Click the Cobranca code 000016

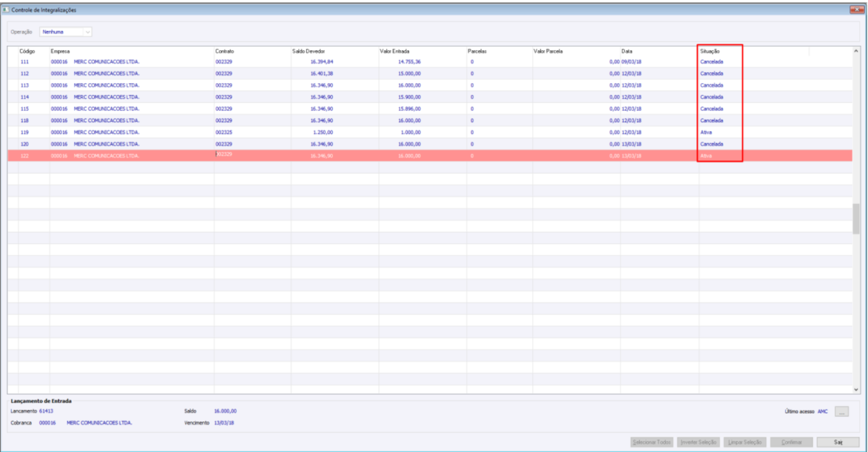[x=48, y=422]
